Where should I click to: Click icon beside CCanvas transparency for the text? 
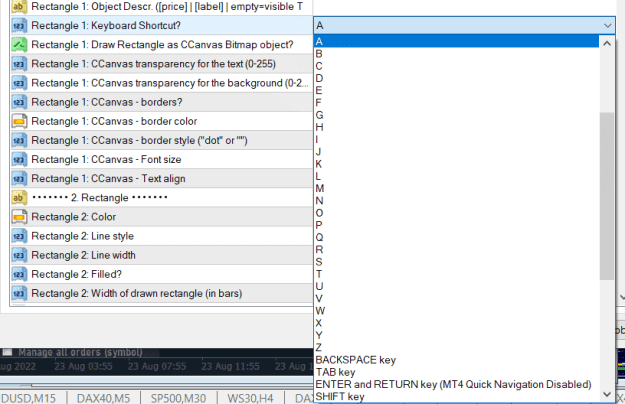19,64
